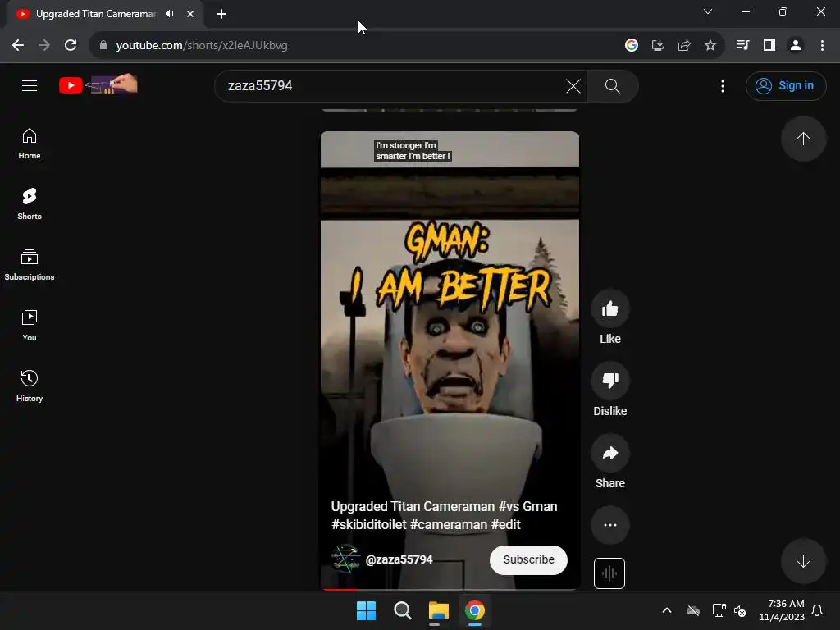Open Shorts in the sidebar
This screenshot has width=840, height=630.
pyautogui.click(x=30, y=204)
